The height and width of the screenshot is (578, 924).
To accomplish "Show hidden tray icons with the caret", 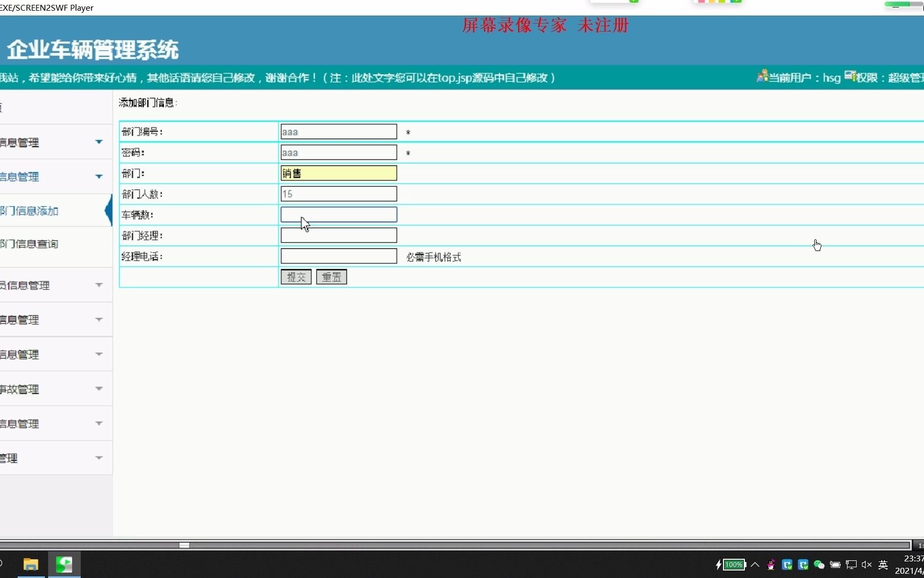I will pyautogui.click(x=755, y=565).
